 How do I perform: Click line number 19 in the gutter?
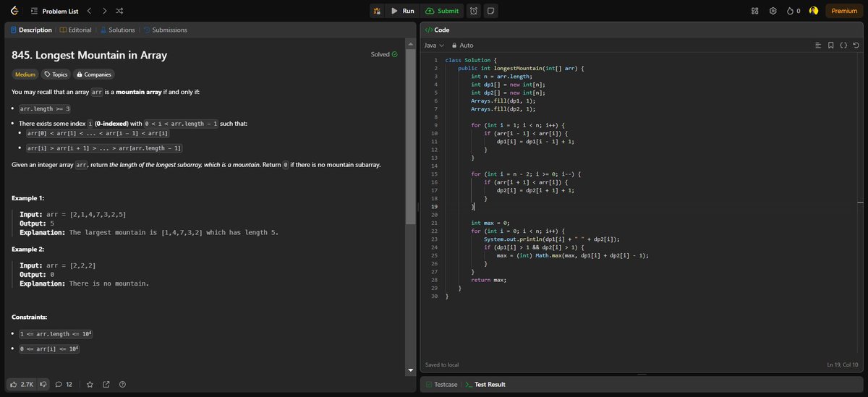435,208
